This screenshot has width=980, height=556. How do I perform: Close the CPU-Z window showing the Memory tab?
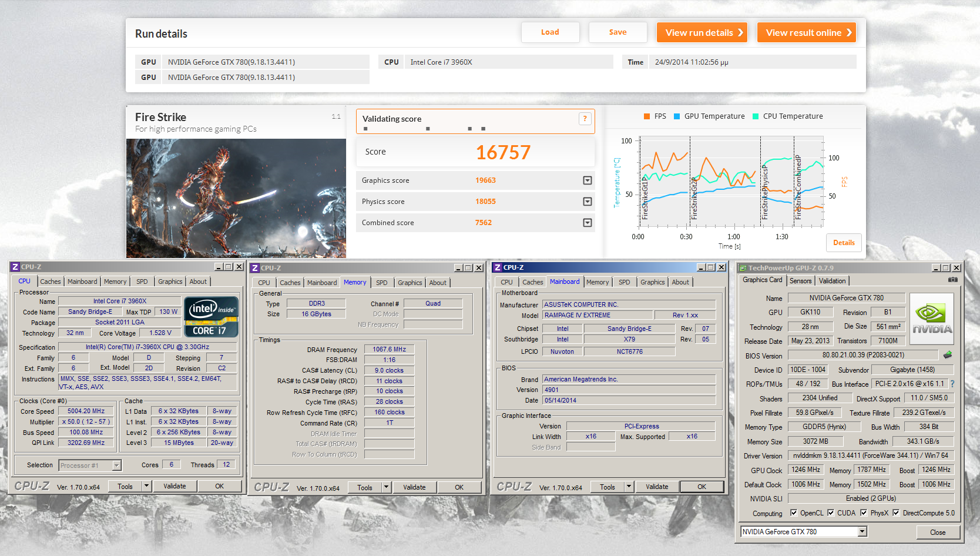point(479,268)
